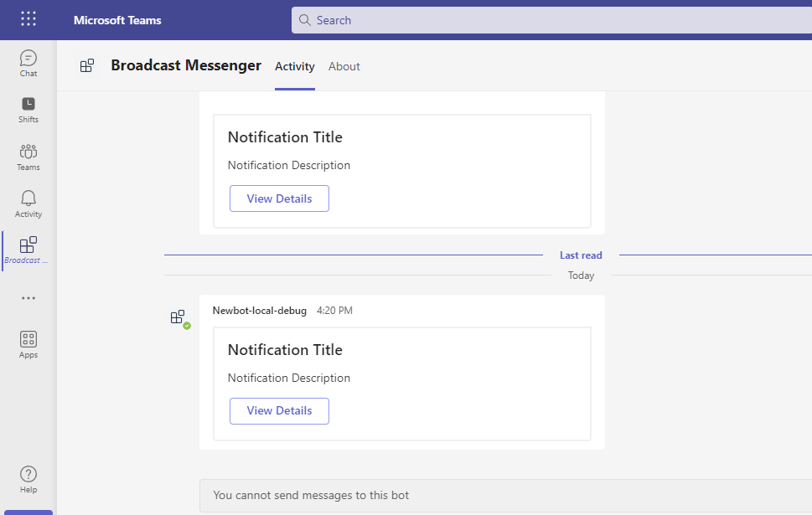
Task: Open the Apps section
Action: [x=28, y=342]
